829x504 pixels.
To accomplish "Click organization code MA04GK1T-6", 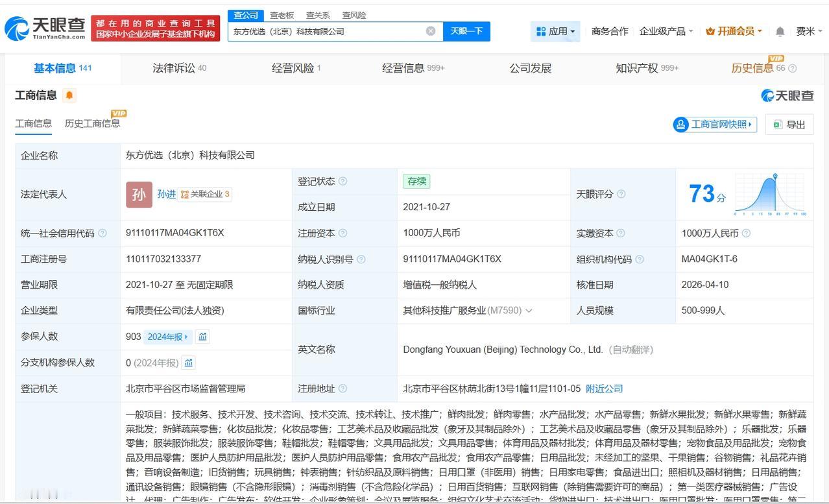I will click(709, 259).
